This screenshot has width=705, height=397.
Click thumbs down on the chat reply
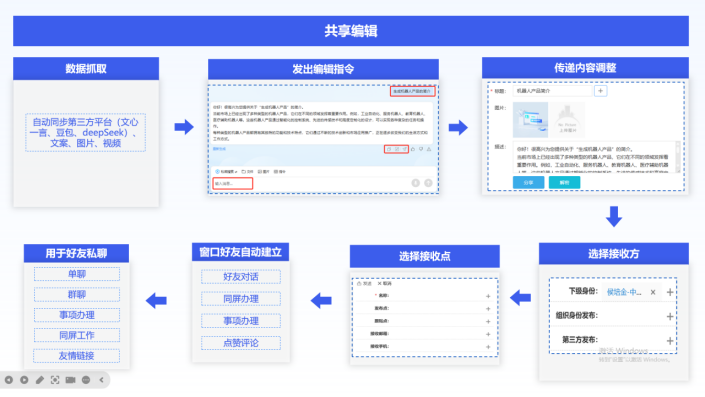(x=421, y=149)
